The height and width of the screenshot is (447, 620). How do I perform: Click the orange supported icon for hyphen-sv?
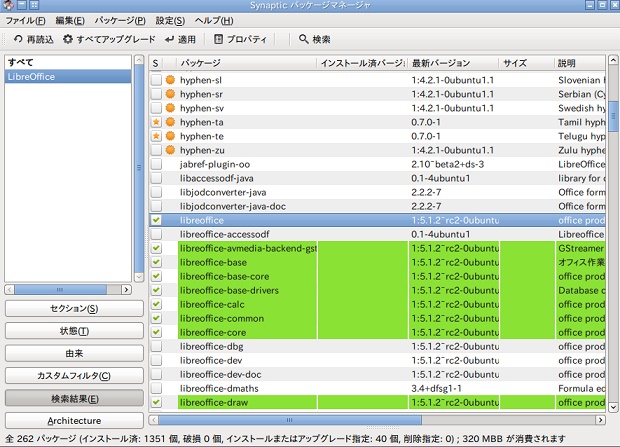[x=170, y=108]
